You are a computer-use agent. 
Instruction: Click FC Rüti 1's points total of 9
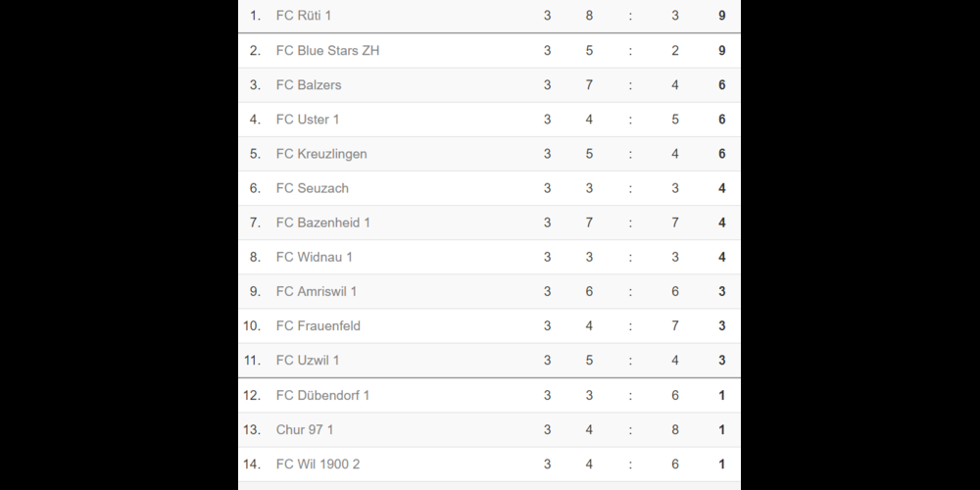point(722,16)
